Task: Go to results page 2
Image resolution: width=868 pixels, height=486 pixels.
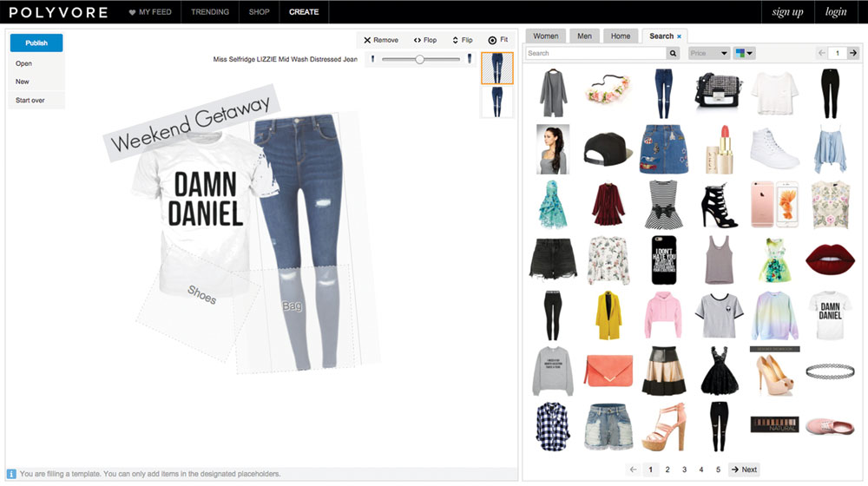Action: [x=667, y=470]
